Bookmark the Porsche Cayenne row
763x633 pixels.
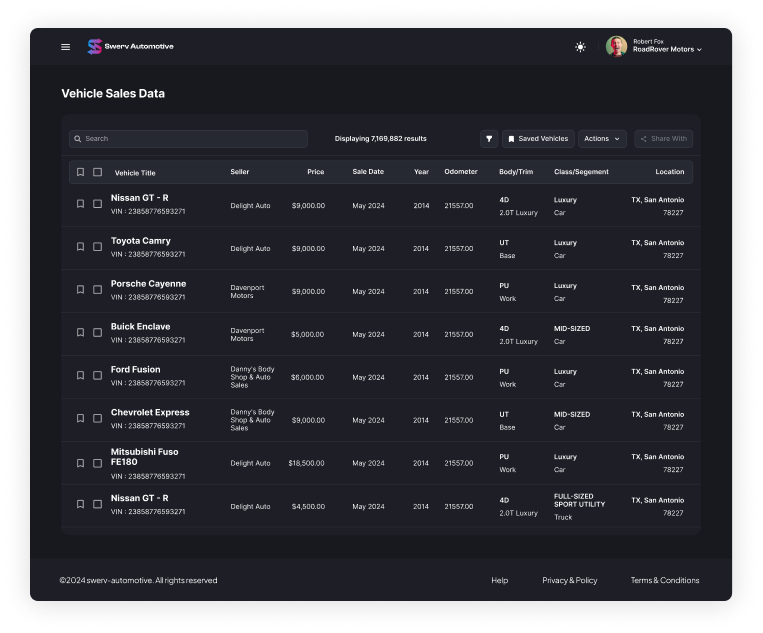pos(80,289)
